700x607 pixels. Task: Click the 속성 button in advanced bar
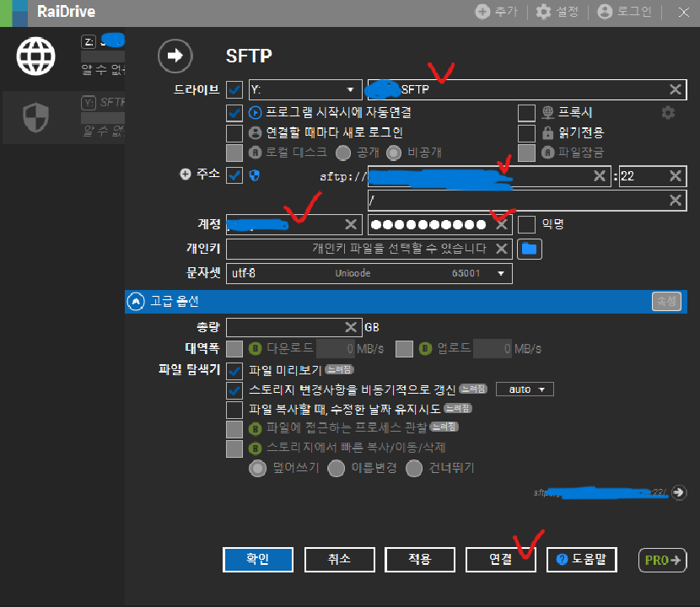[666, 301]
